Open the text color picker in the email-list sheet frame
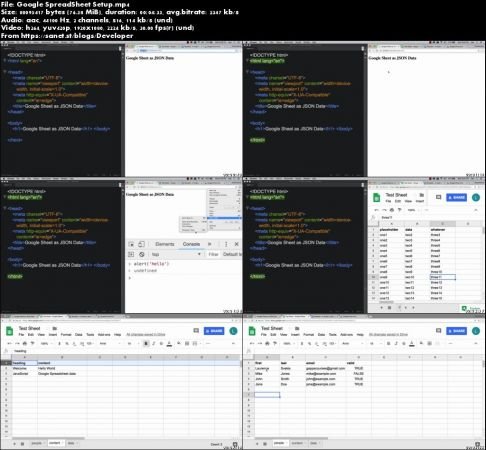This screenshot has height=450, width=486. 412,343
